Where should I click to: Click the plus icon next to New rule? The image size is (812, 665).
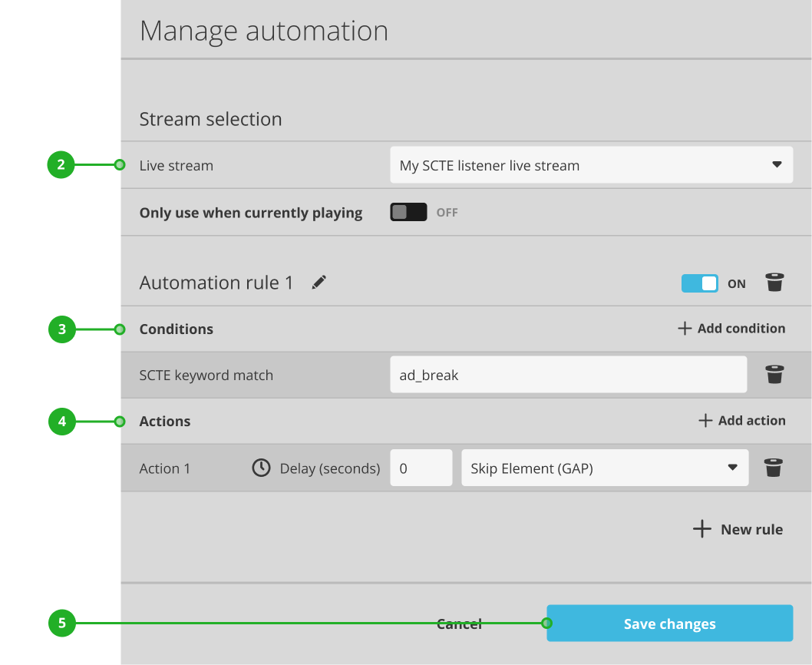pyautogui.click(x=701, y=528)
